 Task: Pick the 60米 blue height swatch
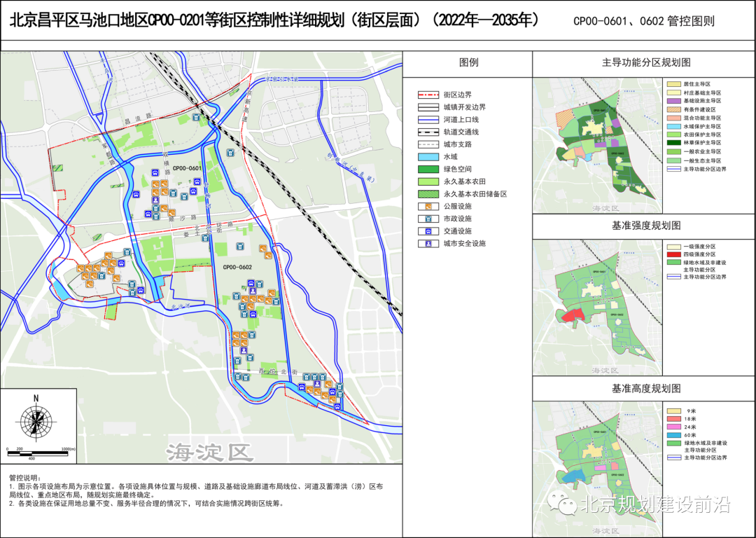pos(673,435)
